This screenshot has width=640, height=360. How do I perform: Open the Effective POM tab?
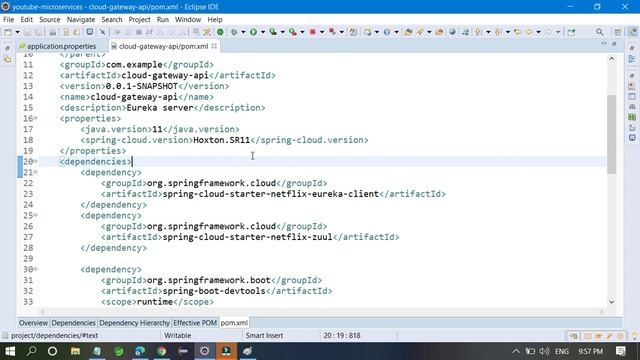(x=195, y=323)
